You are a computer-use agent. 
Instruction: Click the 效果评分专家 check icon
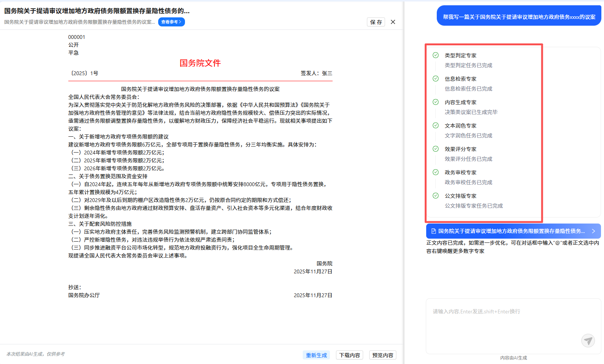(436, 149)
